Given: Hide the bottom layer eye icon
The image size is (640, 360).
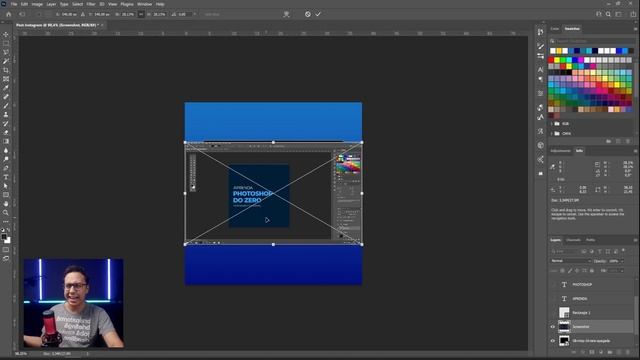Looking at the screenshot, I should pyautogui.click(x=553, y=340).
